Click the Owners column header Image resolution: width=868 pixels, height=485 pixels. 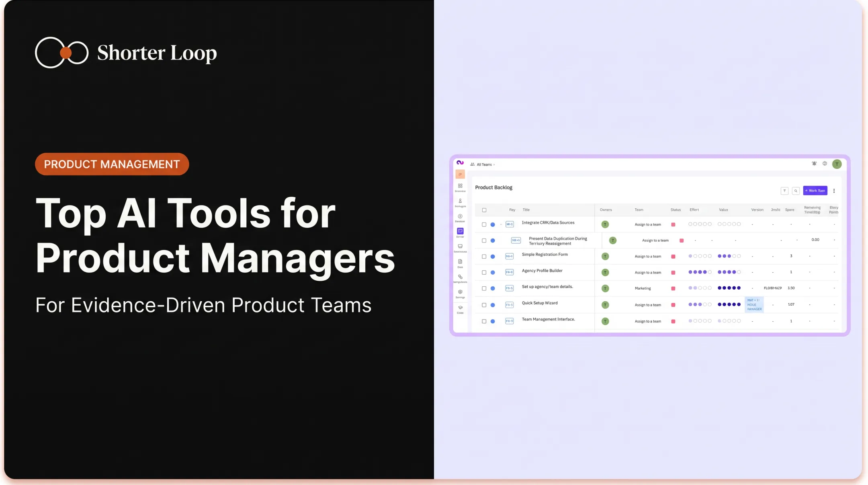606,210
